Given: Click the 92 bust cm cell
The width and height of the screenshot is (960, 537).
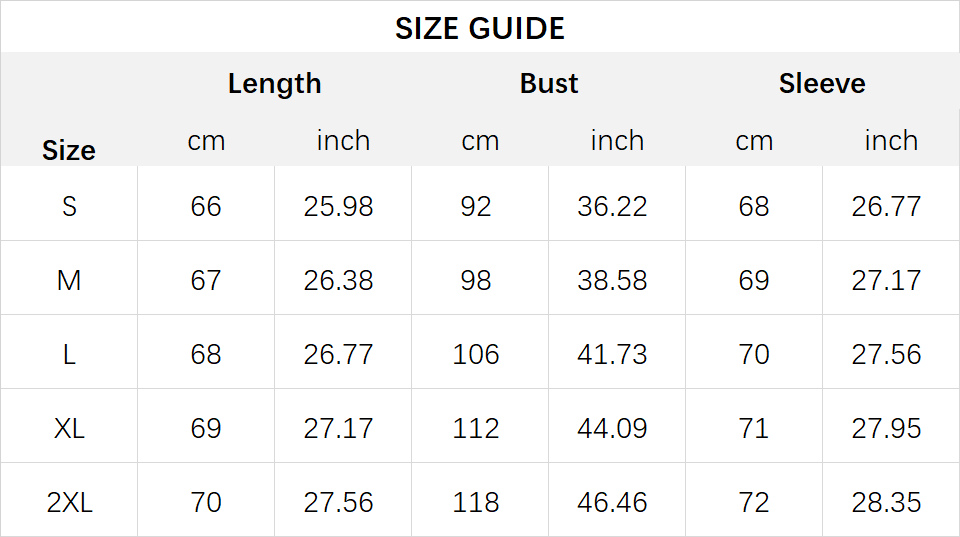Looking at the screenshot, I should tap(476, 206).
